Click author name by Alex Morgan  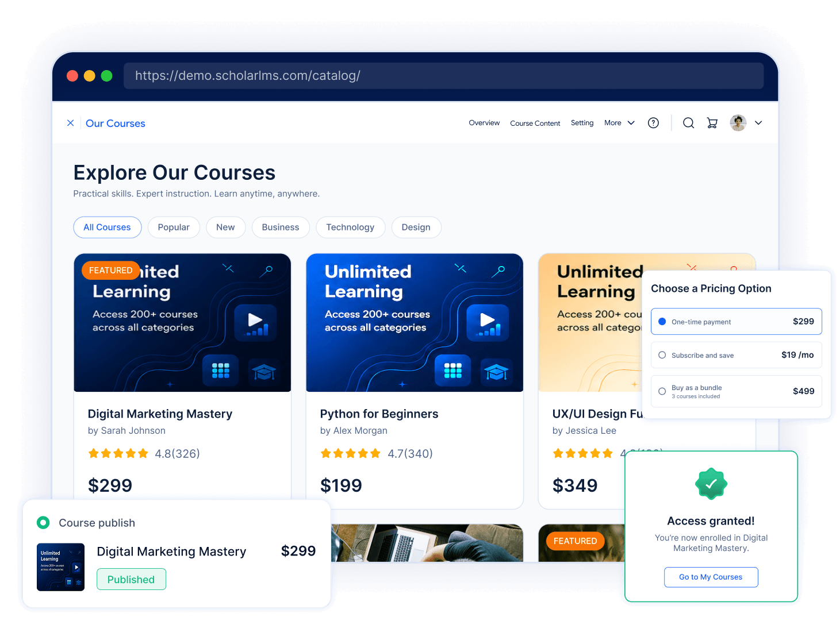point(354,430)
